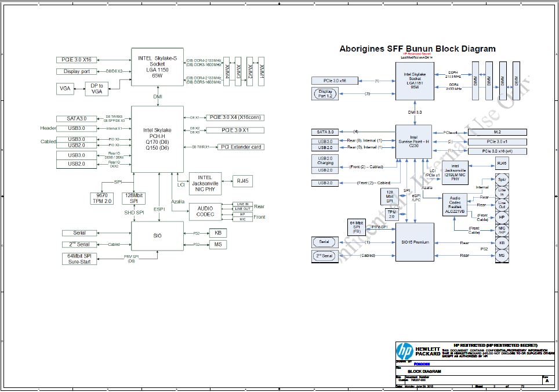Image resolution: width=559 pixels, height=392 pixels.
Task: Select the 'XMM1' memory slot label
Action: click(x=262, y=71)
